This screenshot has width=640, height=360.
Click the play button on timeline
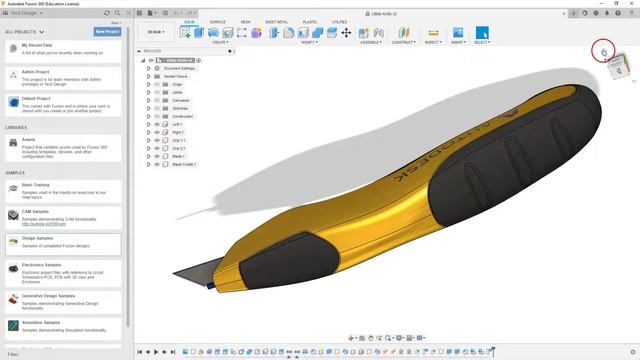(x=156, y=352)
